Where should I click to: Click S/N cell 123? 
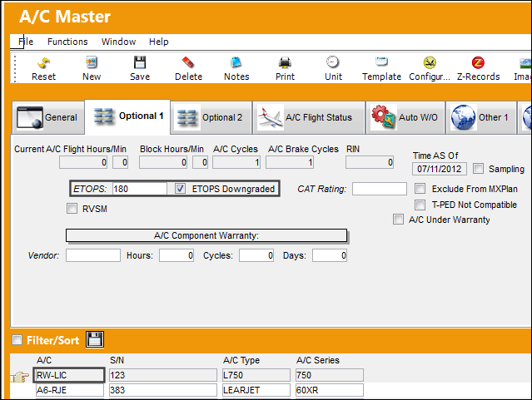click(163, 375)
